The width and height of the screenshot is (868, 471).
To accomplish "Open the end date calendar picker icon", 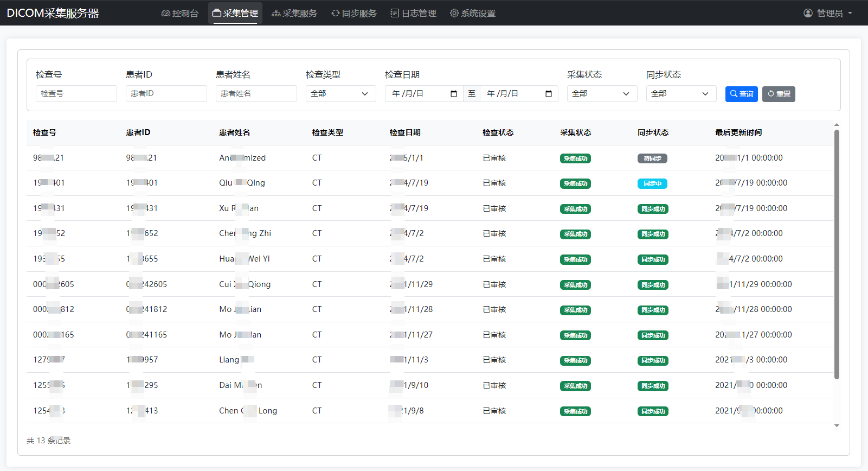I will tap(549, 94).
